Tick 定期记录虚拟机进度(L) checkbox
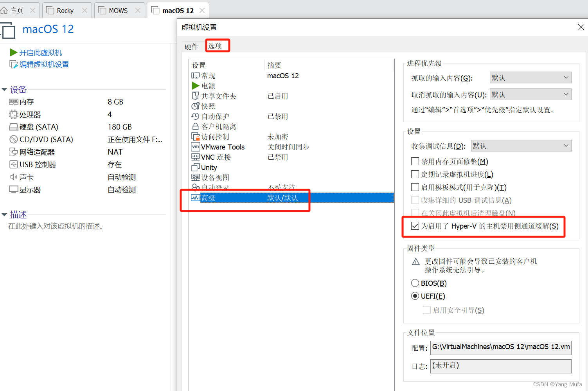The image size is (588, 391). (x=415, y=174)
